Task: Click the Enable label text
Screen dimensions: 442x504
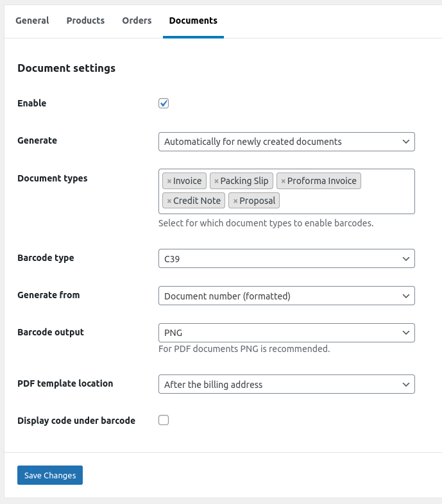Action: pos(32,103)
